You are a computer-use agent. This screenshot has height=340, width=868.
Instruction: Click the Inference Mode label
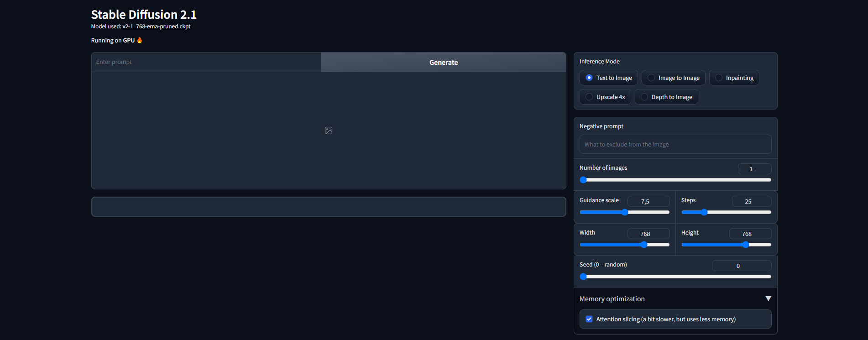[600, 61]
